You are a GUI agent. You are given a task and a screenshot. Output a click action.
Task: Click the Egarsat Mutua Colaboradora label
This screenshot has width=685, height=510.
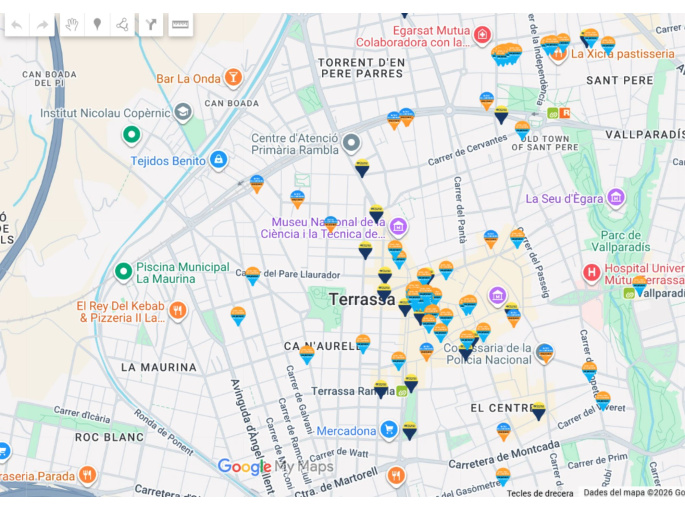(413, 37)
